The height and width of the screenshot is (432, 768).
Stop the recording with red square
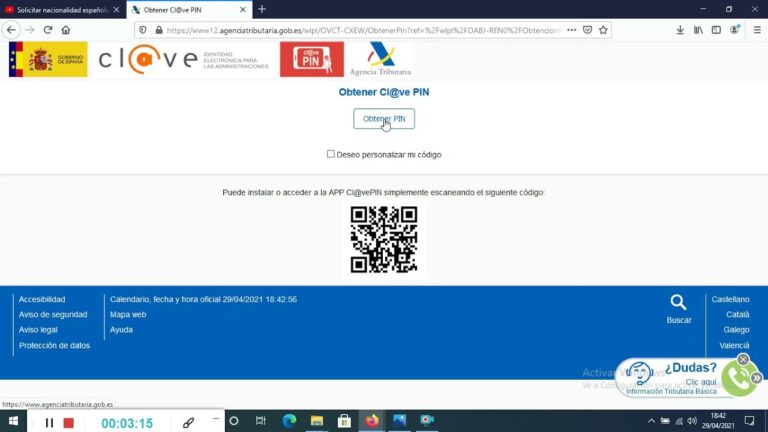[x=69, y=423]
